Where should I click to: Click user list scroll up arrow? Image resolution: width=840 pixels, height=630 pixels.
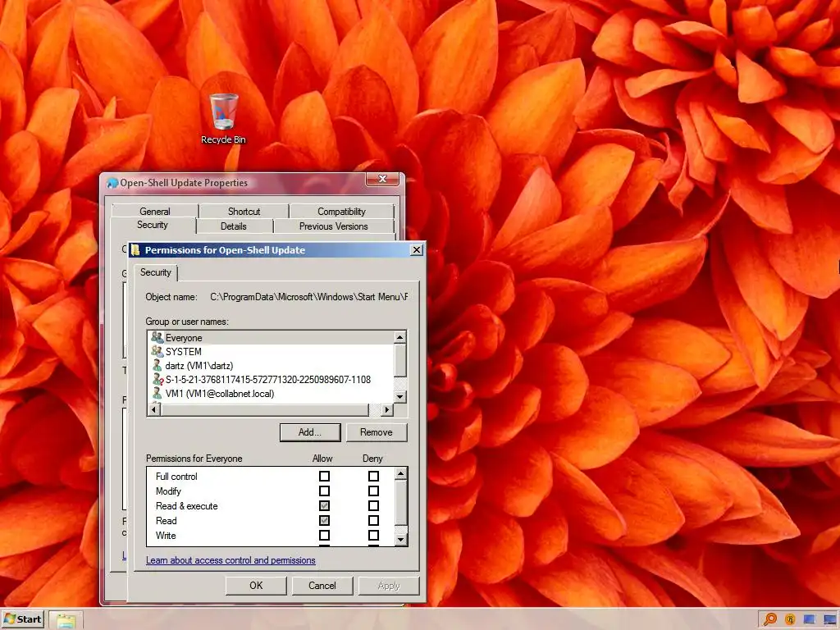pos(399,337)
